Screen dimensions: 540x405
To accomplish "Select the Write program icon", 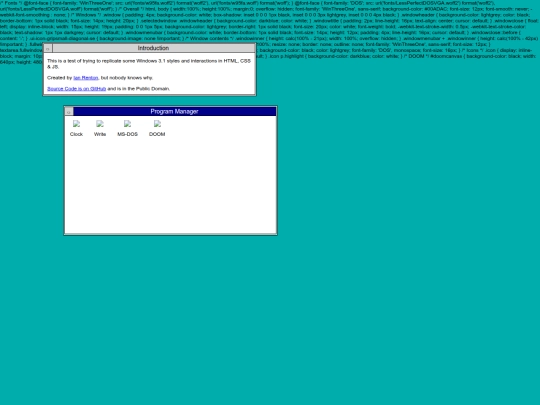I will coord(100,124).
